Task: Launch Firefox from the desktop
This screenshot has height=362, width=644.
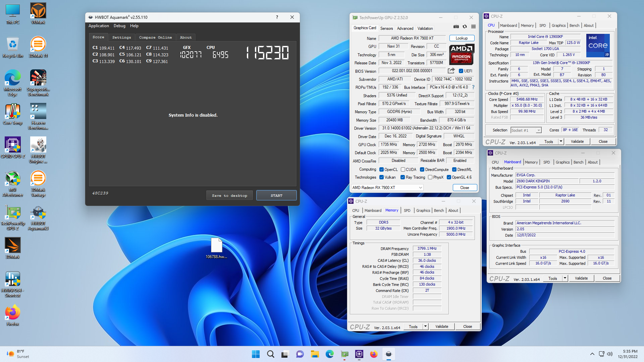Action: pos(12,315)
